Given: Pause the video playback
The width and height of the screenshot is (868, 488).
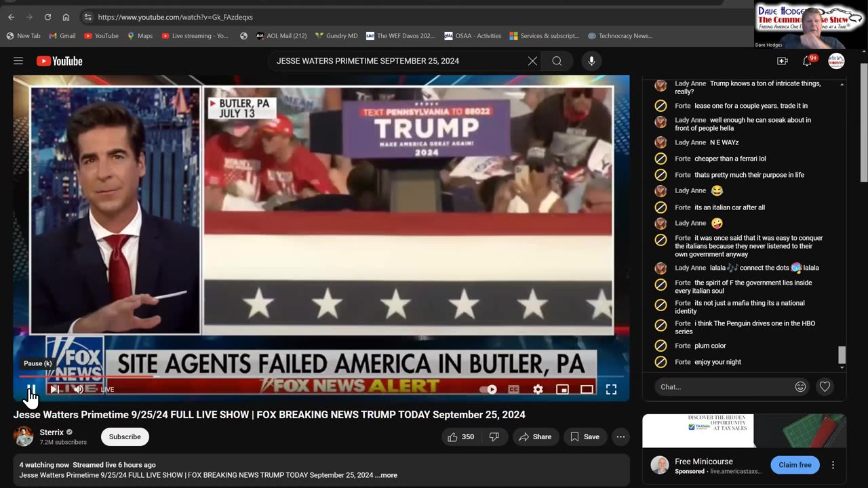Looking at the screenshot, I should coord(31,389).
